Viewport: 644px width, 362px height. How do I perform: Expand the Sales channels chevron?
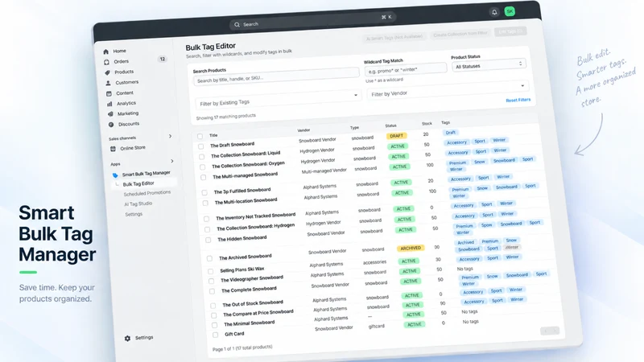(170, 136)
